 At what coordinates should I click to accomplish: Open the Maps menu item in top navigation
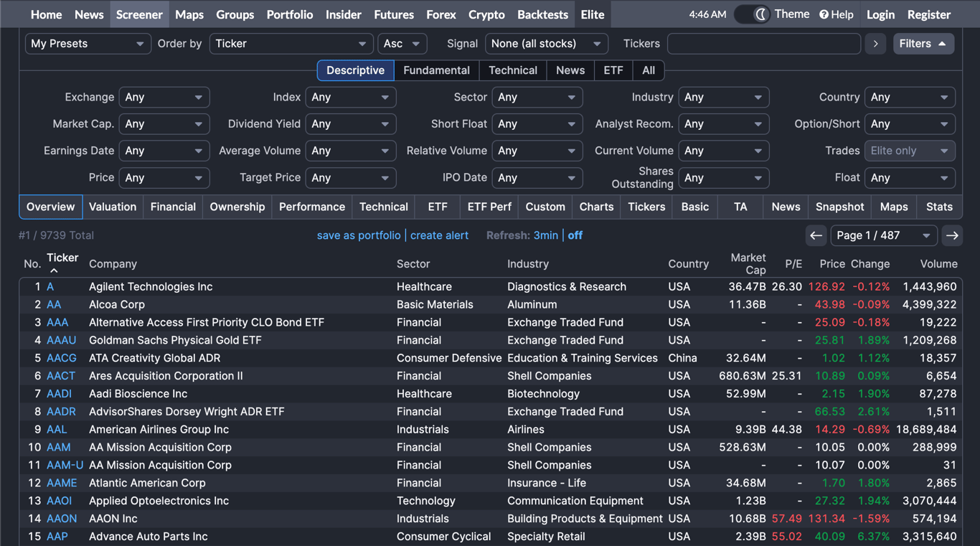point(189,14)
